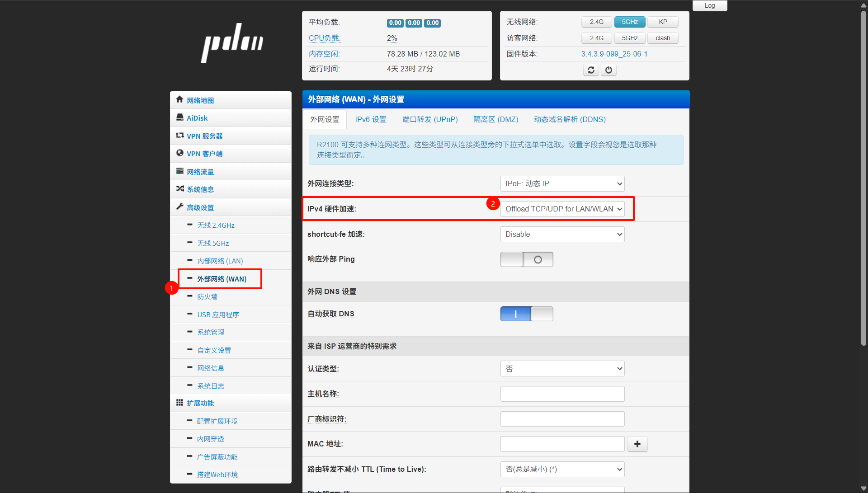The width and height of the screenshot is (868, 493).
Task: Click the plus icon next to MAC 地址
Action: [637, 444]
